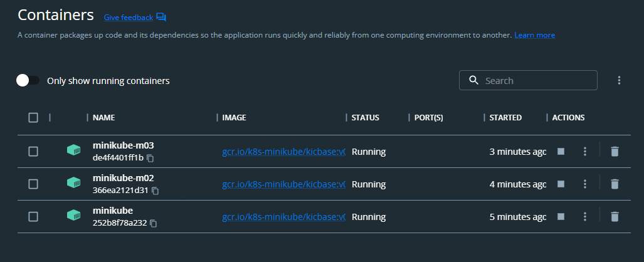
Task: Stop the container started 5 minutes ago
Action: 561,216
